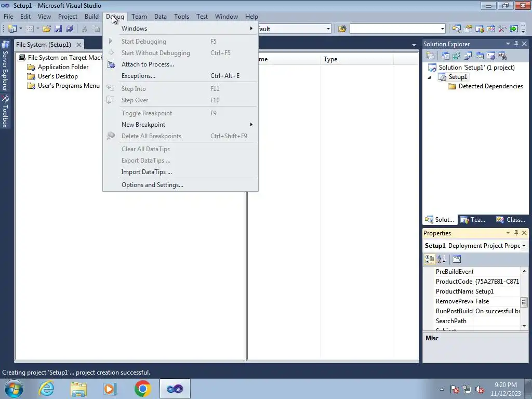532x399 pixels.
Task: Click the New Project toolbar icon
Action: [12, 29]
